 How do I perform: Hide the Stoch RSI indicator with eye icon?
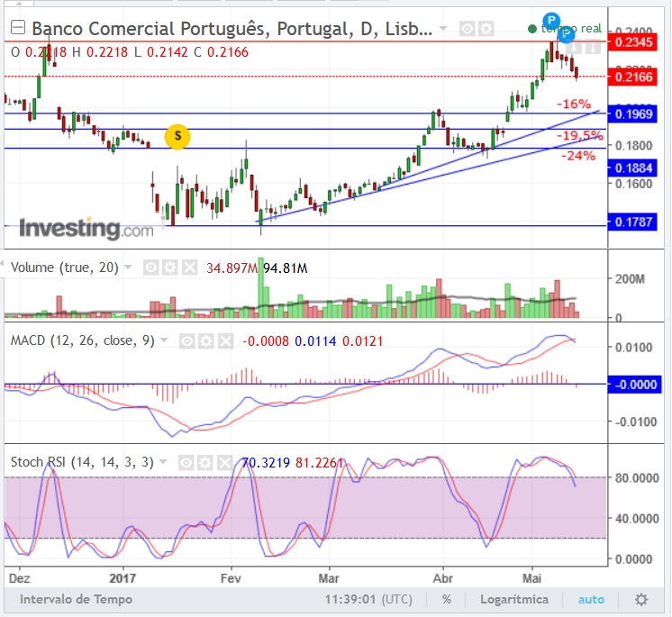186,463
